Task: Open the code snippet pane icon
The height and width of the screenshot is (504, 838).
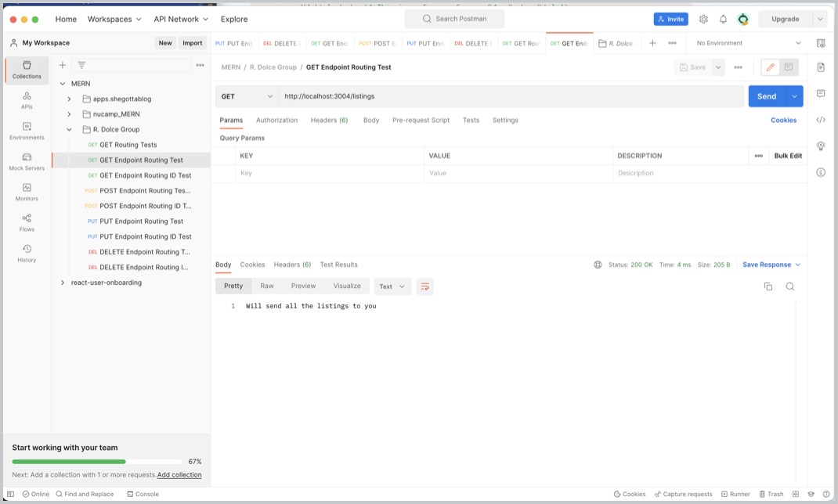Action: [x=821, y=120]
